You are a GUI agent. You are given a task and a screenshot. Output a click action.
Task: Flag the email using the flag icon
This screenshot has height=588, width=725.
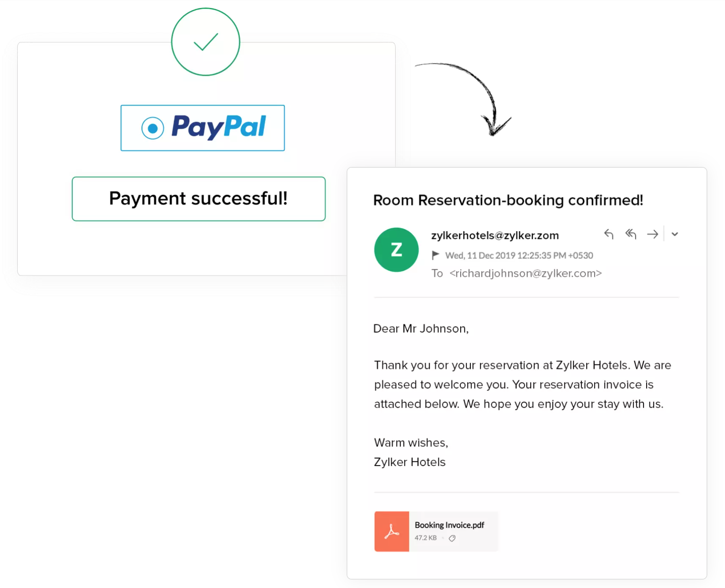point(436,255)
